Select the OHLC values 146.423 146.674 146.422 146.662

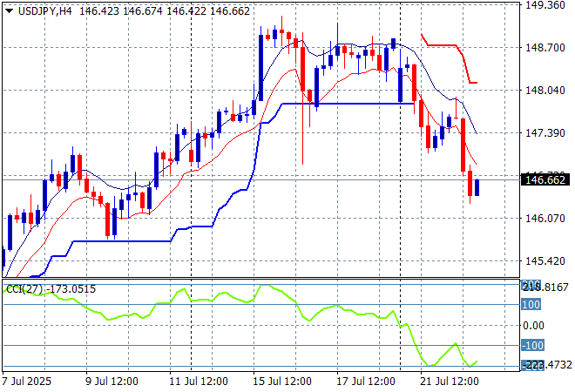coord(165,11)
